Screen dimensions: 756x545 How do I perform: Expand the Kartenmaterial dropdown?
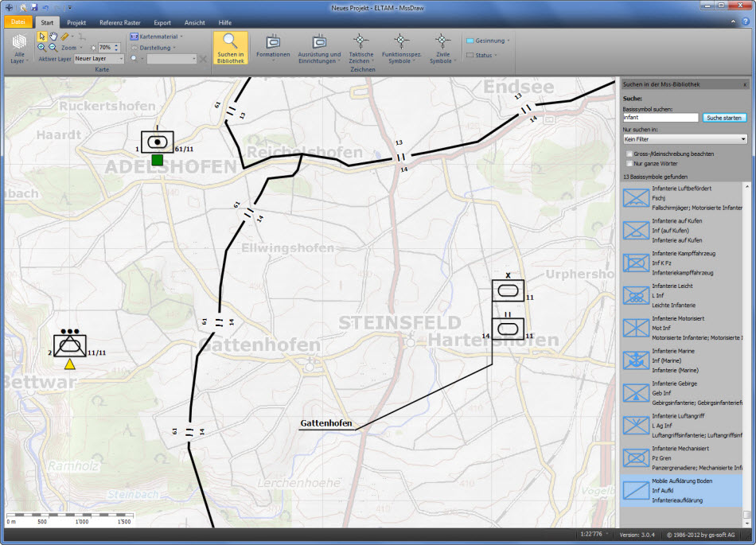tap(156, 37)
